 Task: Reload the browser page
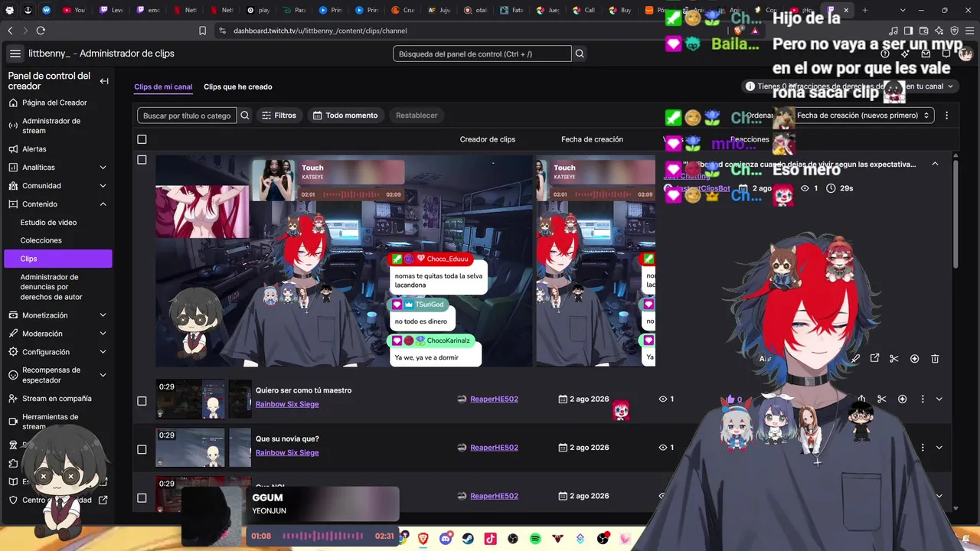(41, 31)
